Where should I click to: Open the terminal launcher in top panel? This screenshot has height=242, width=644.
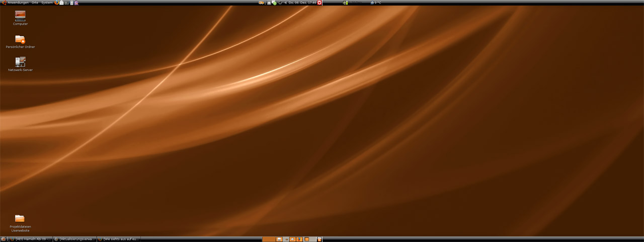tap(66, 3)
